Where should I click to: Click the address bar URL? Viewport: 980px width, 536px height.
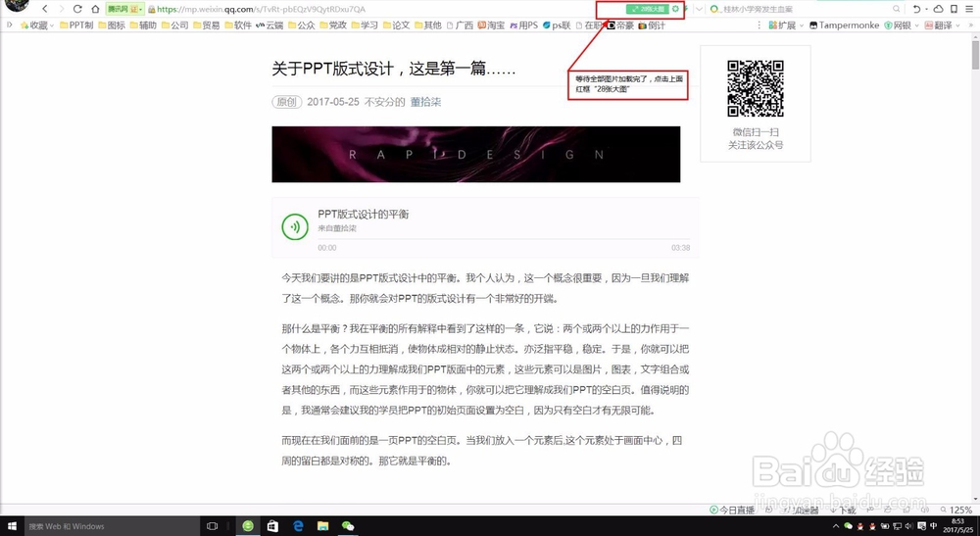click(262, 10)
